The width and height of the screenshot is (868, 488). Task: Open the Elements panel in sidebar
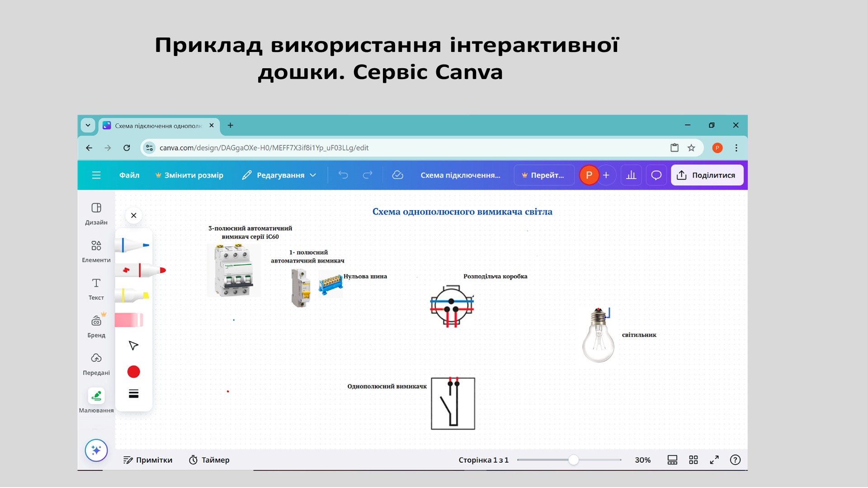(x=96, y=251)
